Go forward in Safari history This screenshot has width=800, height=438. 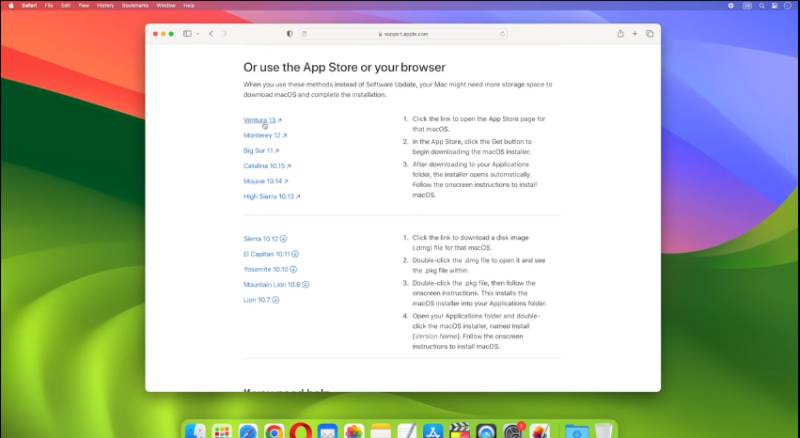click(x=225, y=34)
